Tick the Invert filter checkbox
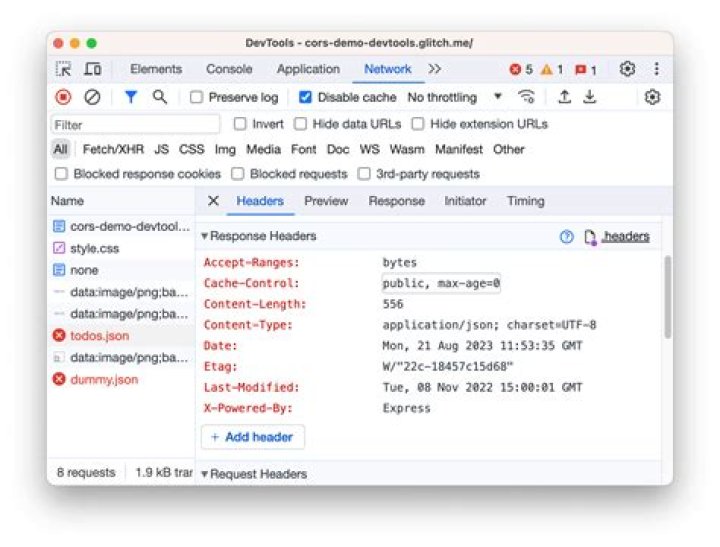This screenshot has height=547, width=720. point(240,124)
